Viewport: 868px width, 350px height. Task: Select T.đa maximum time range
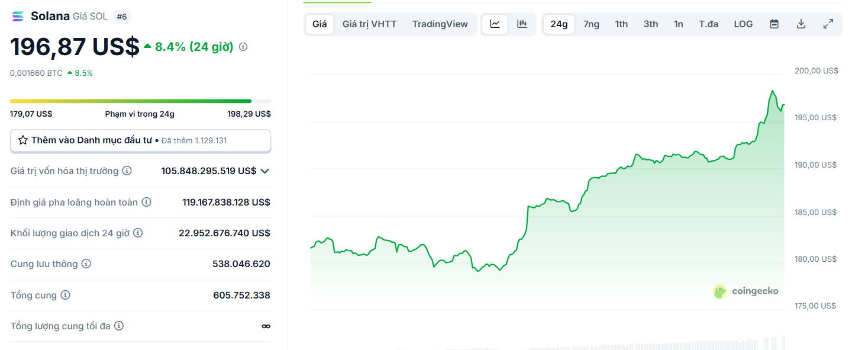tap(709, 24)
